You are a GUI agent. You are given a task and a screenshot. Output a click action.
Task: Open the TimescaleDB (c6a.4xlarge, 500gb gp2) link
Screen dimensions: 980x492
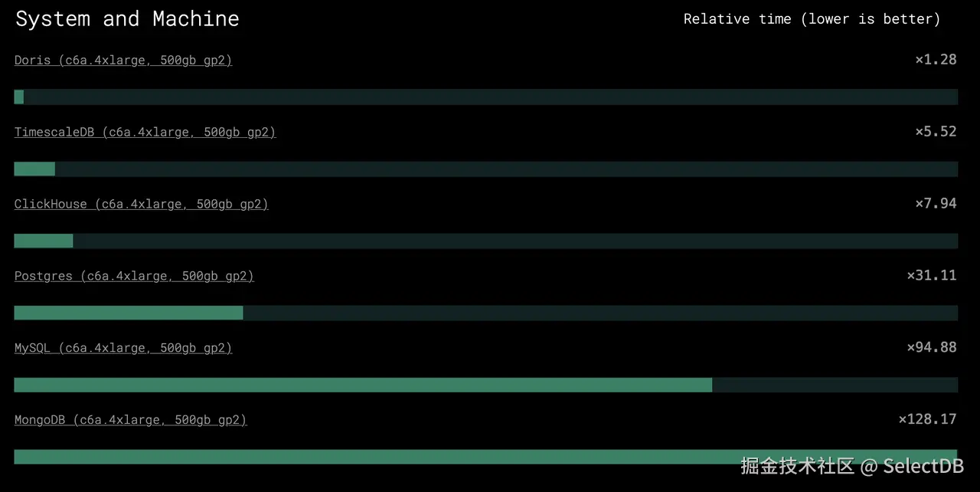point(145,132)
